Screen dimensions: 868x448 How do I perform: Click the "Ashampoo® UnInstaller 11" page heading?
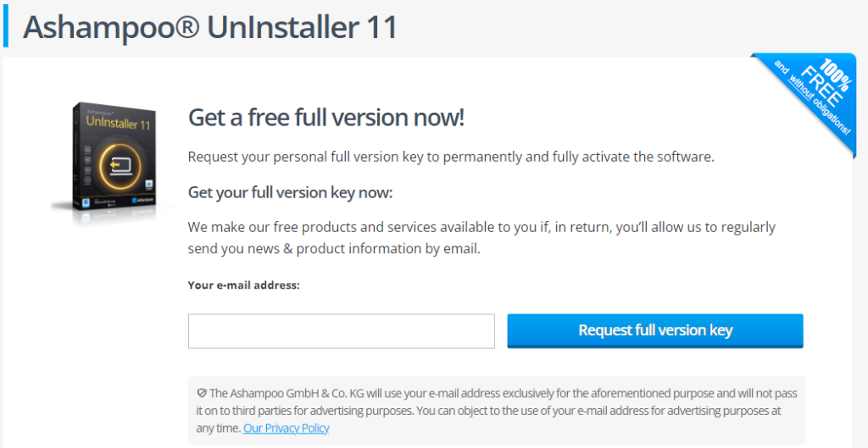(210, 27)
